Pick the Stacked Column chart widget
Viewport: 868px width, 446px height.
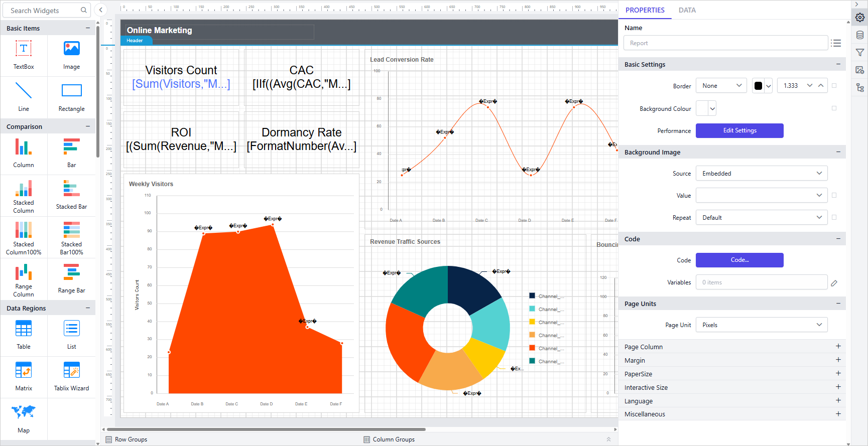24,196
